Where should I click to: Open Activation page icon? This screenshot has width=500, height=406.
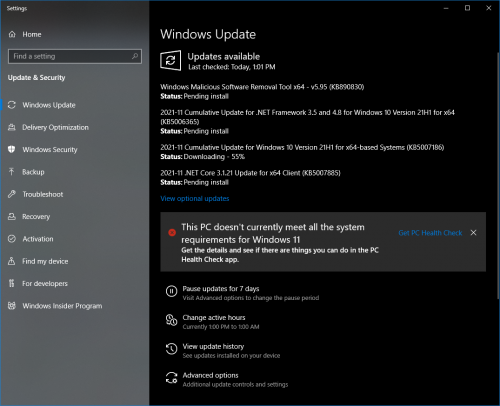click(x=12, y=239)
